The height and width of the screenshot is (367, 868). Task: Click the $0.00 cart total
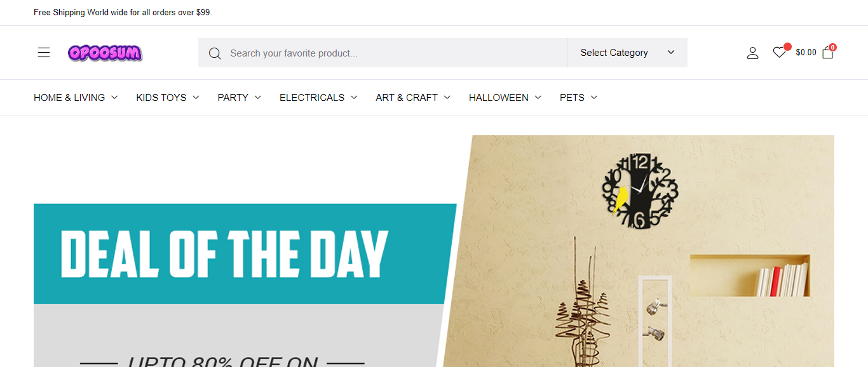tap(806, 53)
